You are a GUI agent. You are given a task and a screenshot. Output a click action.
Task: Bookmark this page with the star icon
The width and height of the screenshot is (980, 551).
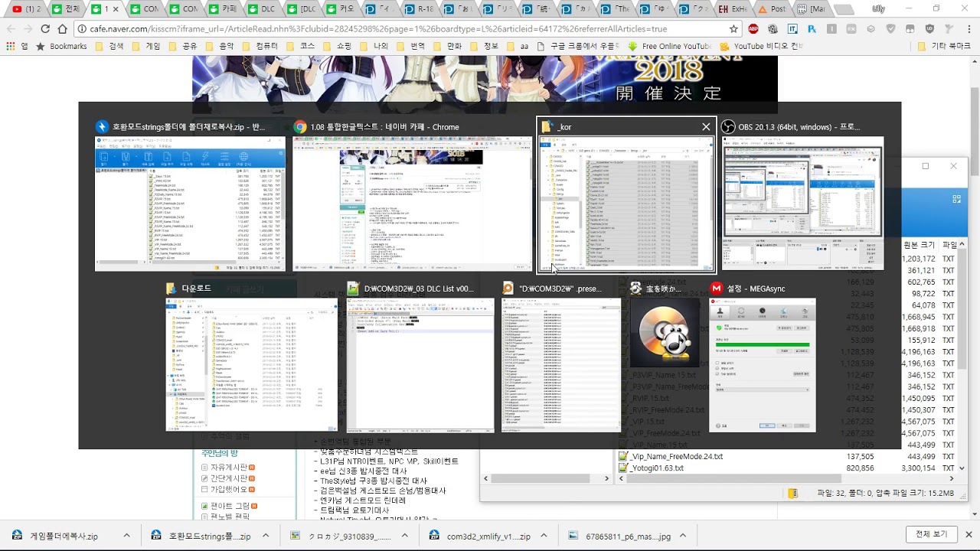pyautogui.click(x=733, y=28)
